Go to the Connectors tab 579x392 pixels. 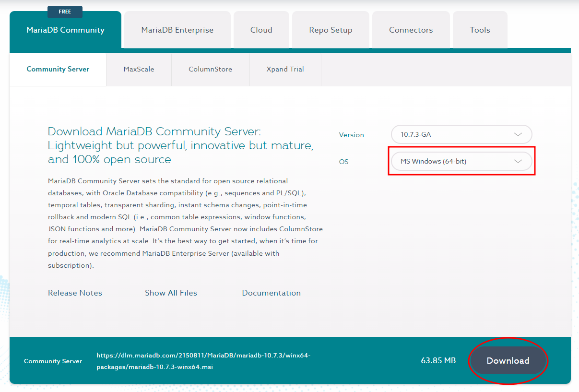(x=411, y=30)
